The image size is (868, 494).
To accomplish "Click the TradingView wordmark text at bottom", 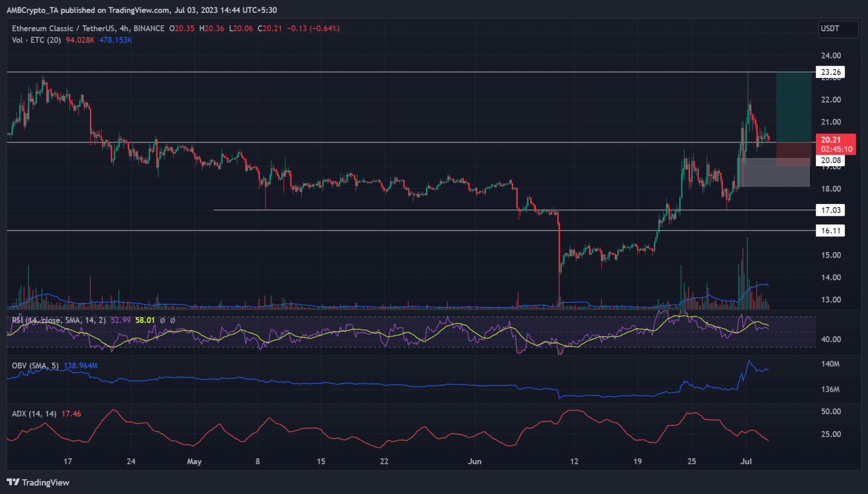I will point(45,482).
